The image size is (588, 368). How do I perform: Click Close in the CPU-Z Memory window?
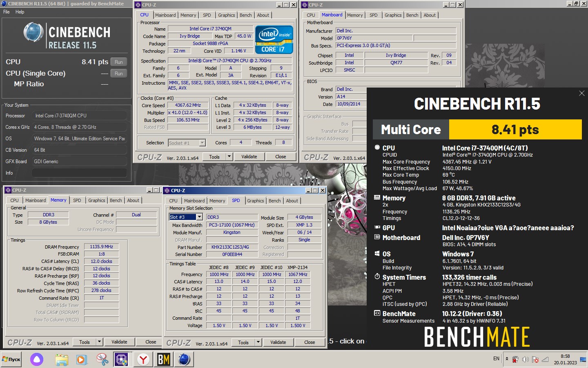[x=151, y=342]
